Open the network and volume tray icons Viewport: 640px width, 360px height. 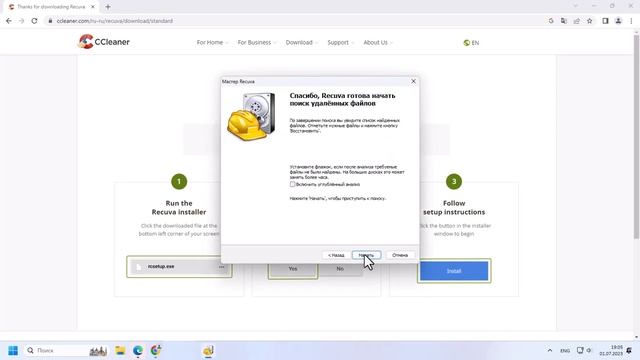[x=584, y=351]
